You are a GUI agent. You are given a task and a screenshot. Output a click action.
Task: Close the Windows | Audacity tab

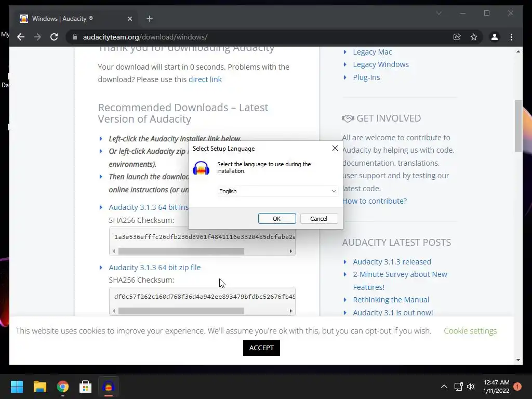[x=129, y=19]
